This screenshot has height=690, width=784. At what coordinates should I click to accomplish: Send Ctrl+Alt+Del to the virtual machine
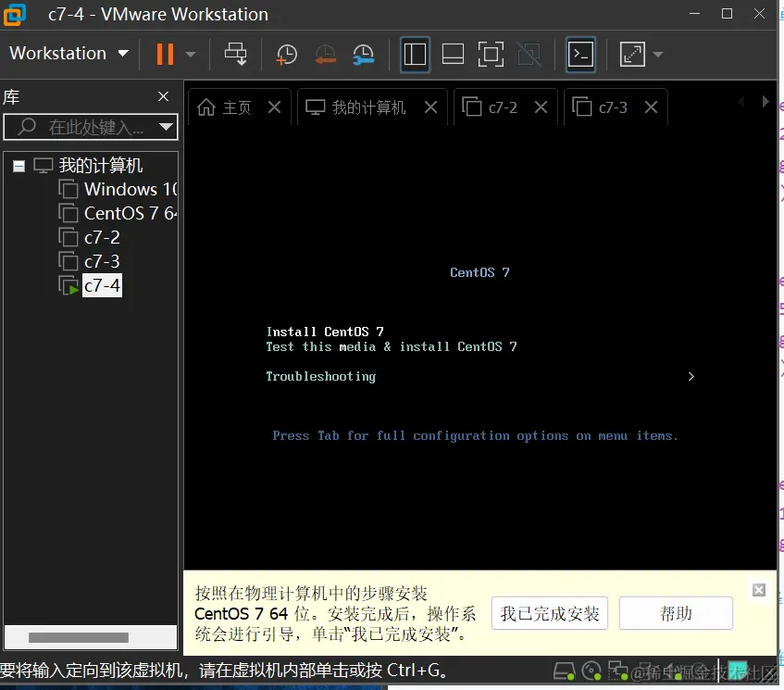[x=235, y=54]
